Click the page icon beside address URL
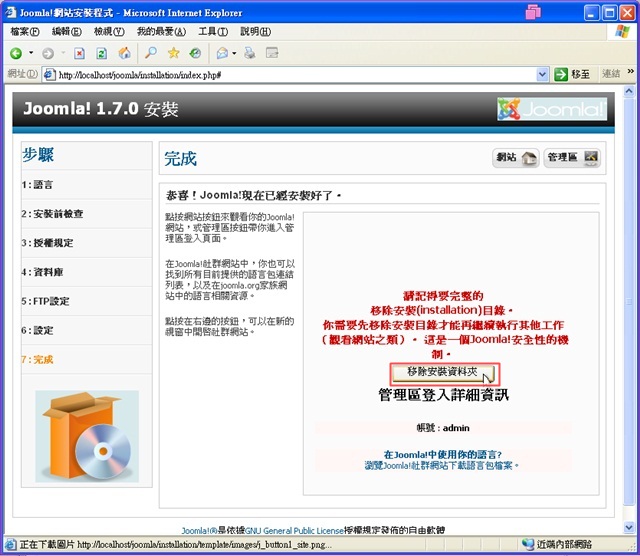Screen dimensions: 640x556 [49, 75]
